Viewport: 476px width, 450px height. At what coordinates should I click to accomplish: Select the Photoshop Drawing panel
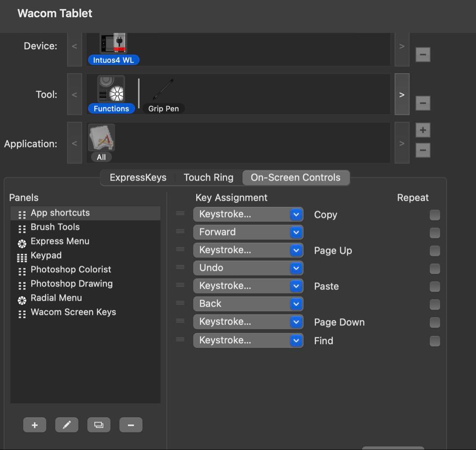click(x=86, y=284)
